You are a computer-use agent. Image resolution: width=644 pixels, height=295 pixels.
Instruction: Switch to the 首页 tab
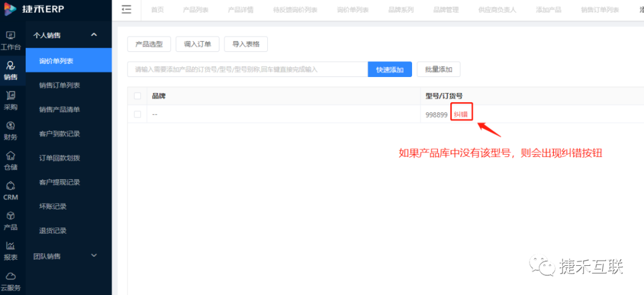(x=157, y=10)
